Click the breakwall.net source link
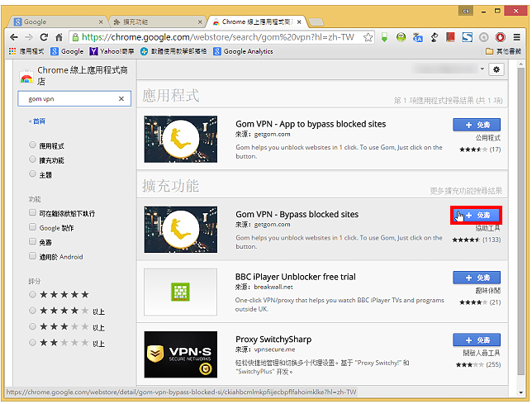Image resolution: width=532 pixels, height=404 pixels. click(x=273, y=287)
